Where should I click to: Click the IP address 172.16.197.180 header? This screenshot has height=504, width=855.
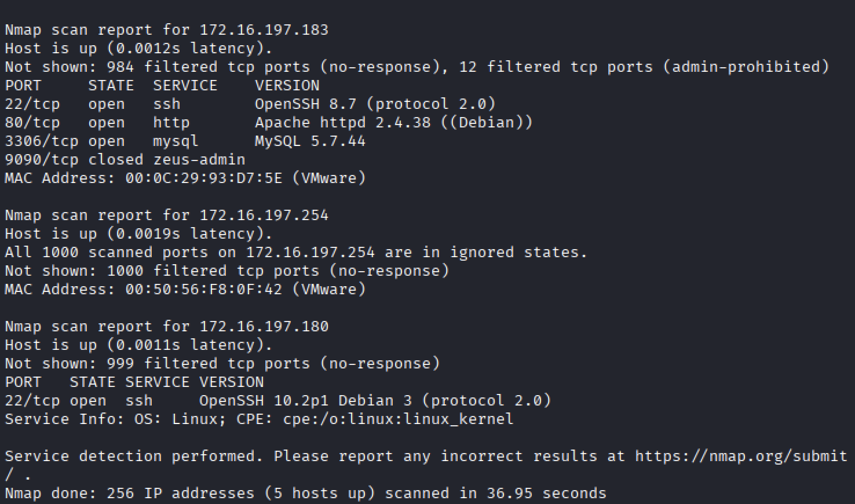(x=264, y=327)
